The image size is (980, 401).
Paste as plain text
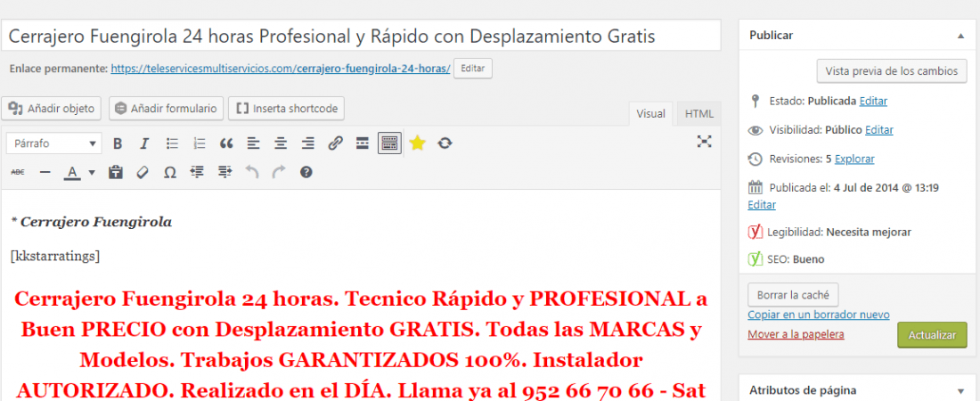tap(115, 172)
